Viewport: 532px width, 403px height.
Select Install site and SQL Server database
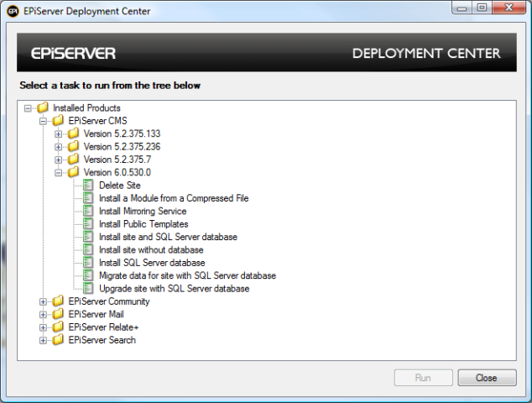[x=168, y=237]
